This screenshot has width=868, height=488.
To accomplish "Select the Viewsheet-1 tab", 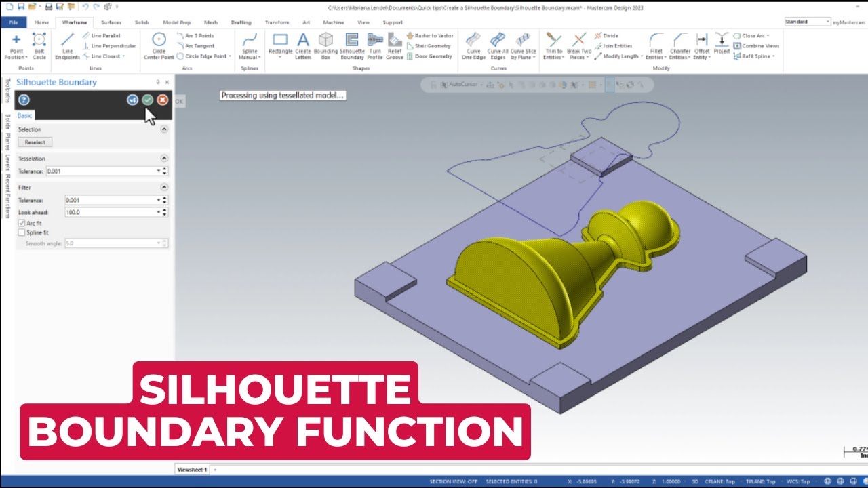I will pyautogui.click(x=191, y=469).
